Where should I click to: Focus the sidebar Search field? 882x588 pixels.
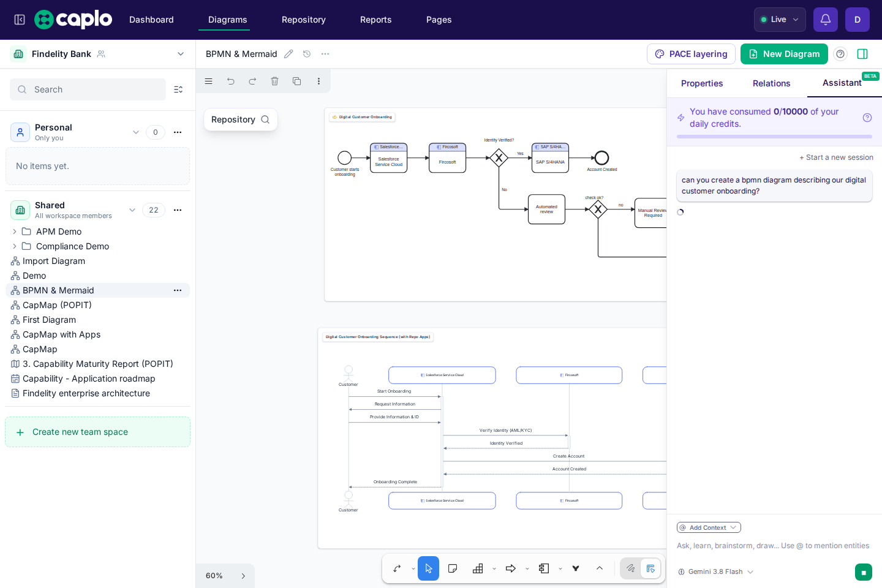[x=88, y=89]
